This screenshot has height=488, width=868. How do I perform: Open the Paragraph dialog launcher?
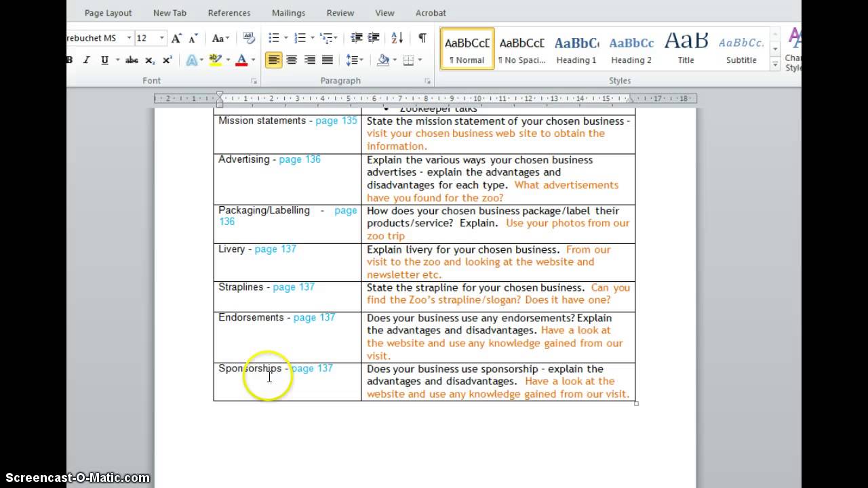427,81
